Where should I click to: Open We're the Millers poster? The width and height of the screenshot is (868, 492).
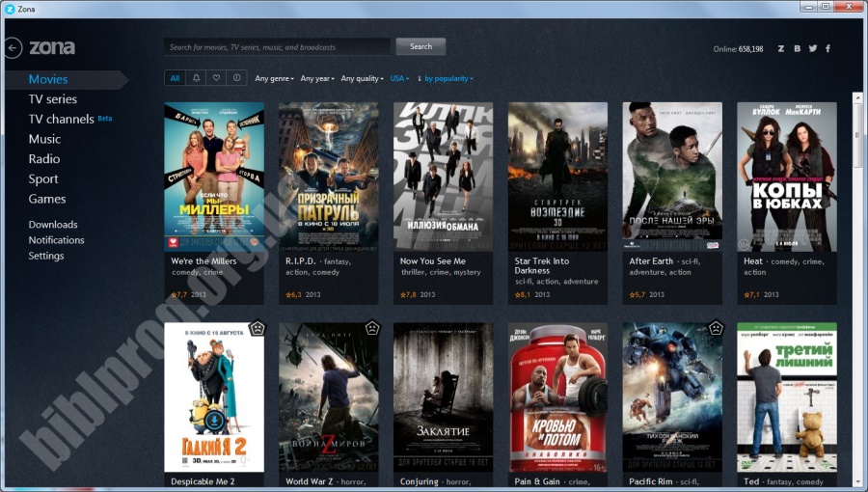[214, 177]
